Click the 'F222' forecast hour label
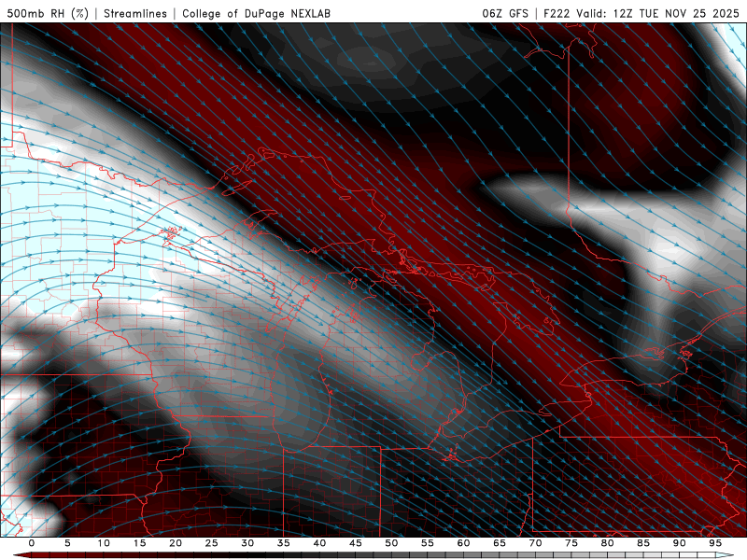 coord(557,13)
